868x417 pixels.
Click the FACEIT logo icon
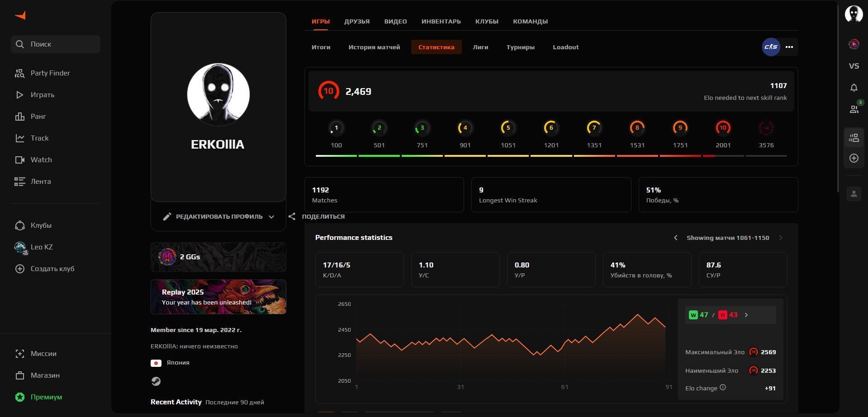20,15
